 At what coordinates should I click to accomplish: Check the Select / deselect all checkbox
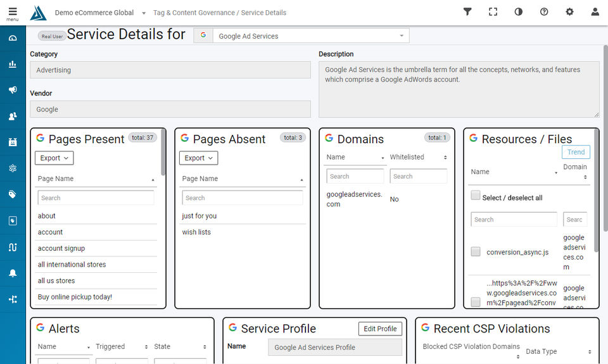(x=476, y=196)
